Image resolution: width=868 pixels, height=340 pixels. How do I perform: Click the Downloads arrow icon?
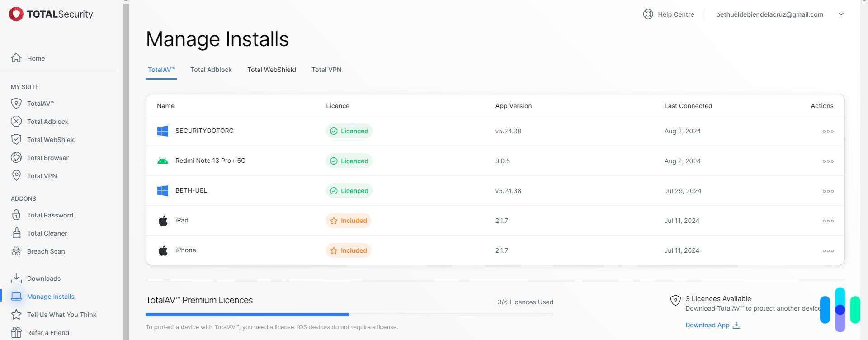coord(16,278)
